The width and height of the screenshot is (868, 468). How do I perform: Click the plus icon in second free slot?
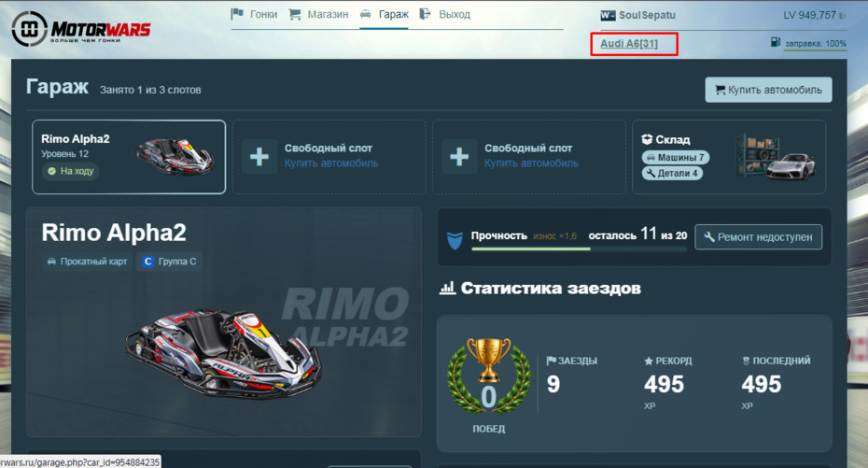click(x=459, y=157)
